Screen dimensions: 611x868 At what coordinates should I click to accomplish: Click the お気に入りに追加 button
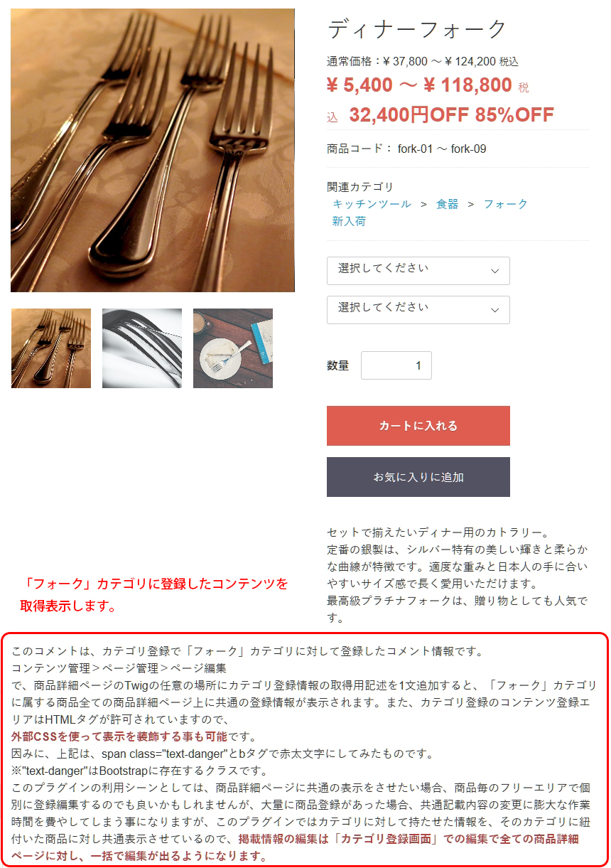click(418, 477)
